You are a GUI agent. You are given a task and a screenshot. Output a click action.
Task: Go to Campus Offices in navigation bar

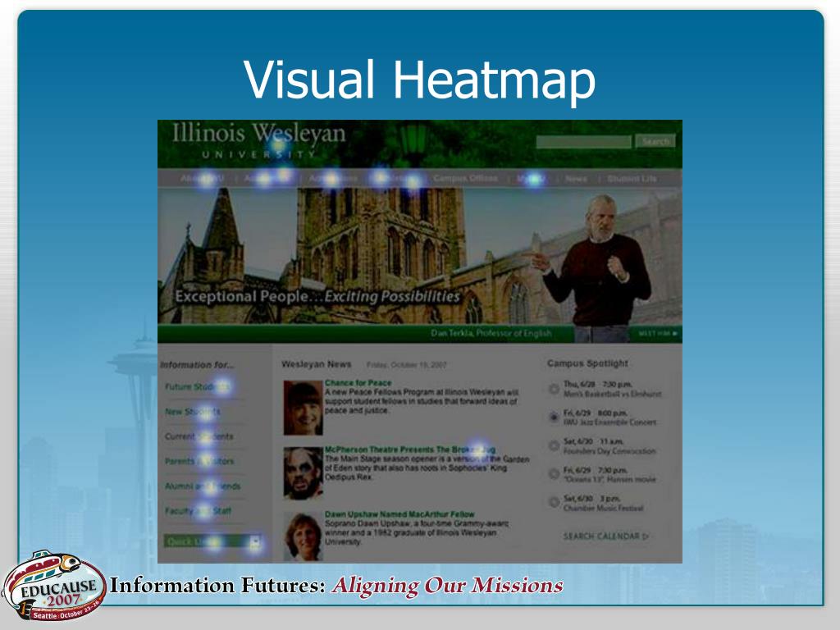(x=465, y=178)
